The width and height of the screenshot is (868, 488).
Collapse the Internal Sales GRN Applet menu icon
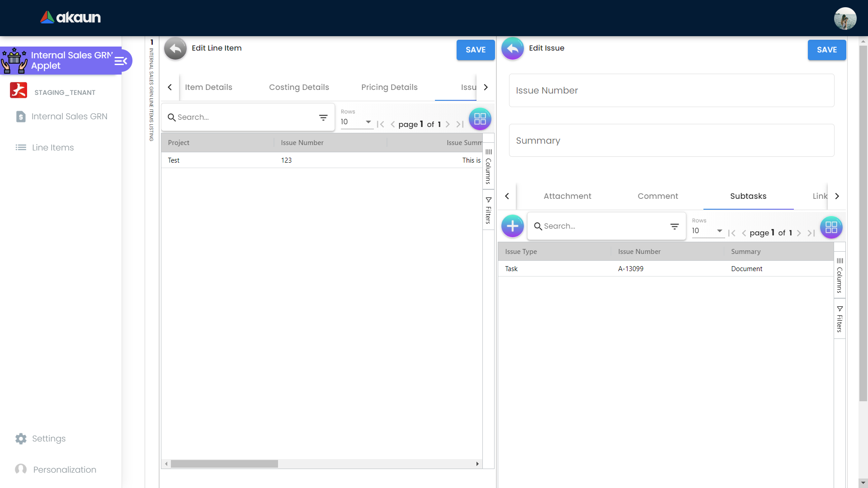tap(120, 61)
